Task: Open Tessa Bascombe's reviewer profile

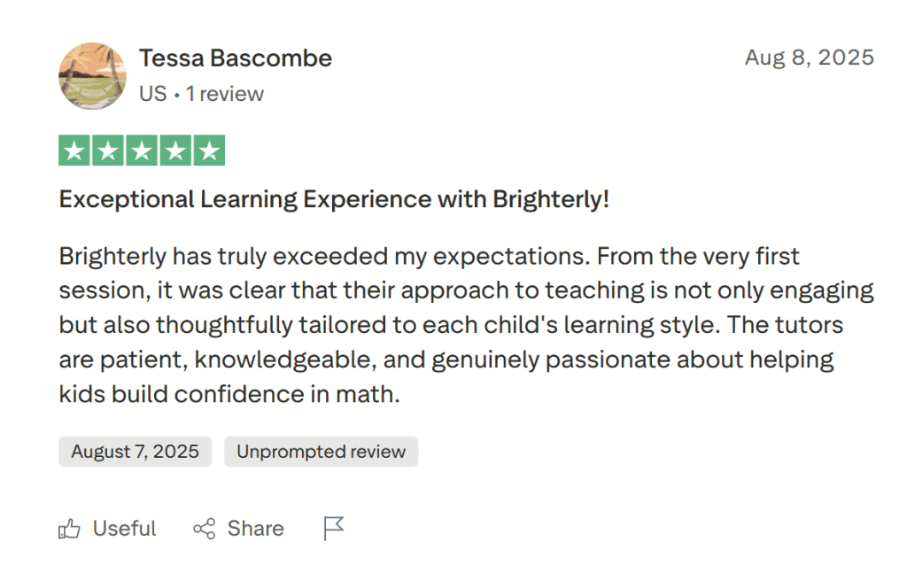Action: pos(235,58)
